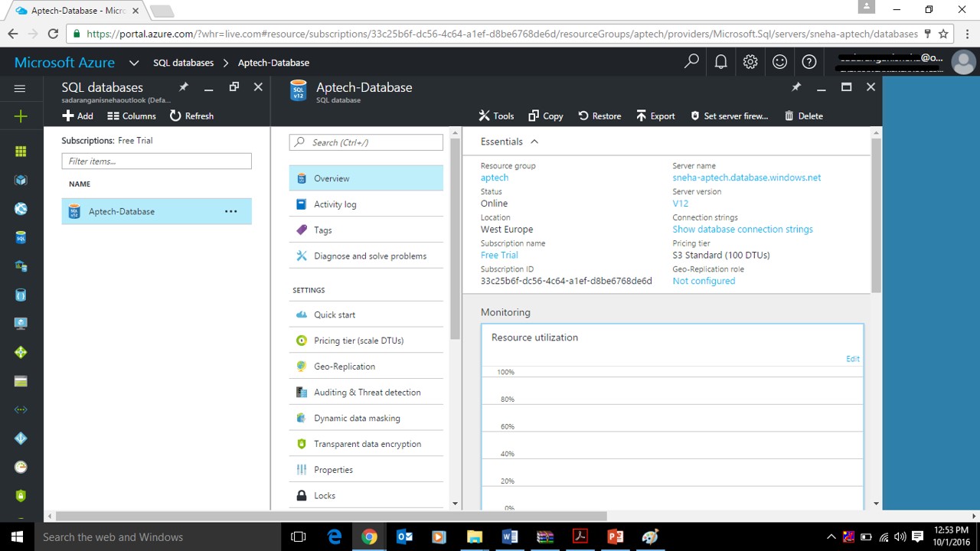The image size is (980, 551).
Task: Click the Search (Ctrl+/) box
Action: (x=366, y=142)
